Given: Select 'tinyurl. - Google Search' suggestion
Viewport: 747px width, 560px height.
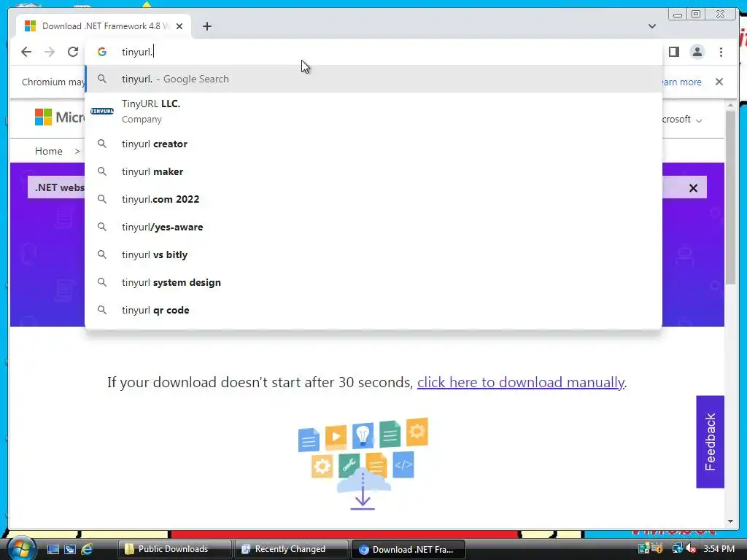Looking at the screenshot, I should point(373,79).
